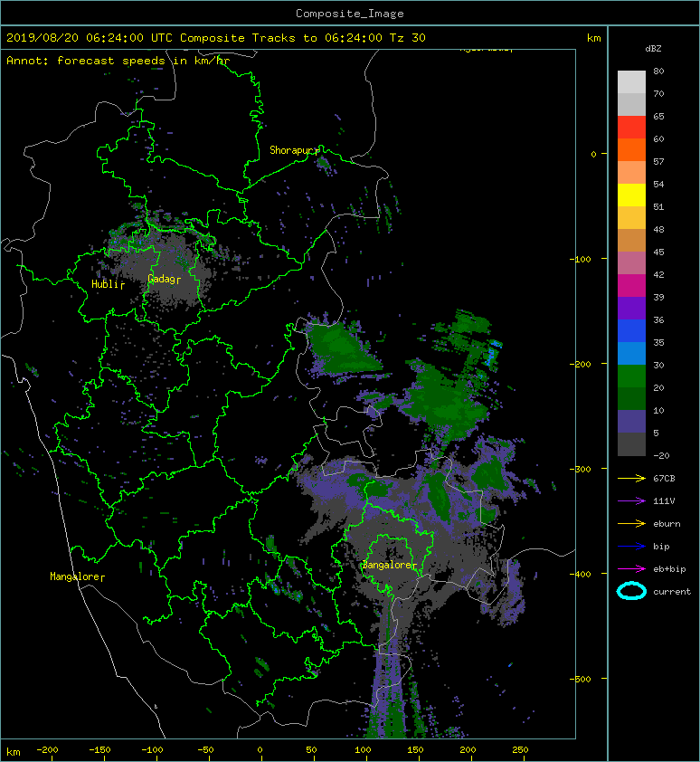Click the 'current' legend label
Image resolution: width=700 pixels, height=762 pixels.
[672, 592]
